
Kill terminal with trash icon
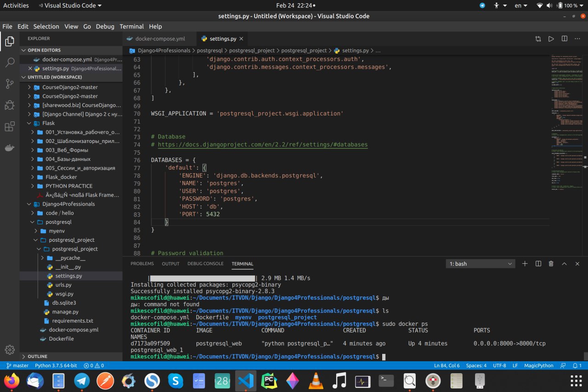click(x=551, y=264)
